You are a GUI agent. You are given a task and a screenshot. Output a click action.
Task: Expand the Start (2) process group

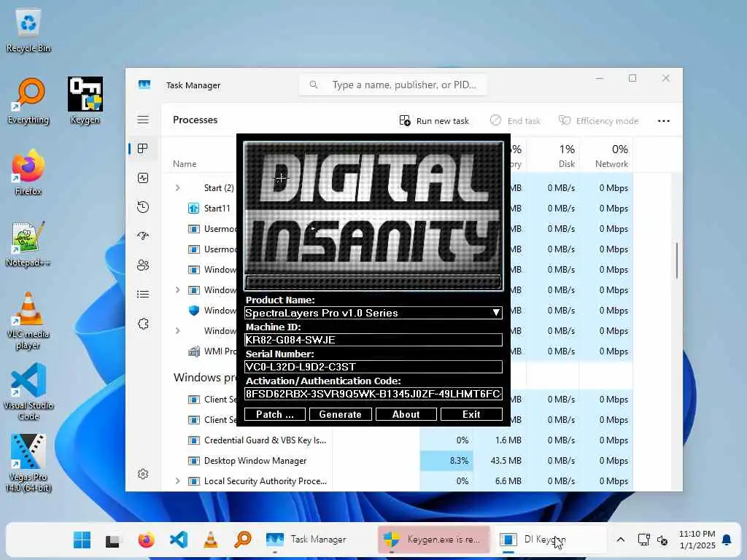pyautogui.click(x=178, y=188)
